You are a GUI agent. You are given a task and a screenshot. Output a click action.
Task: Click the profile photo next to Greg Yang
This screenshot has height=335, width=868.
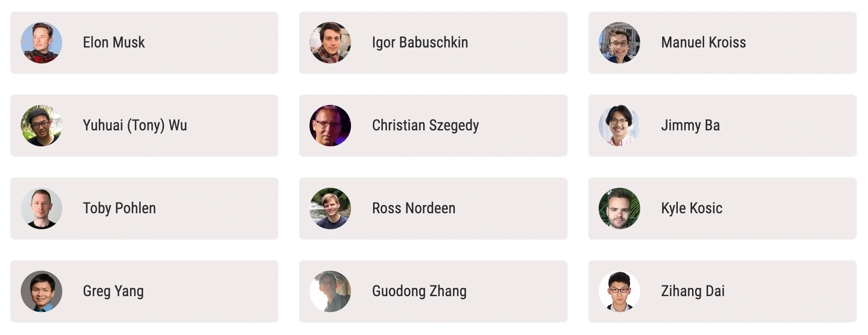(x=41, y=291)
